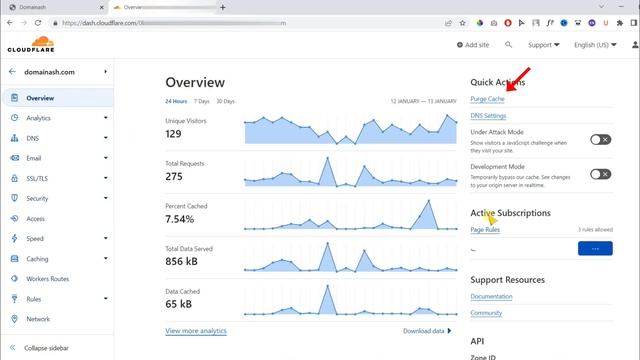The image size is (640, 360).
Task: Expand the Email sidebar section
Action: 106,158
